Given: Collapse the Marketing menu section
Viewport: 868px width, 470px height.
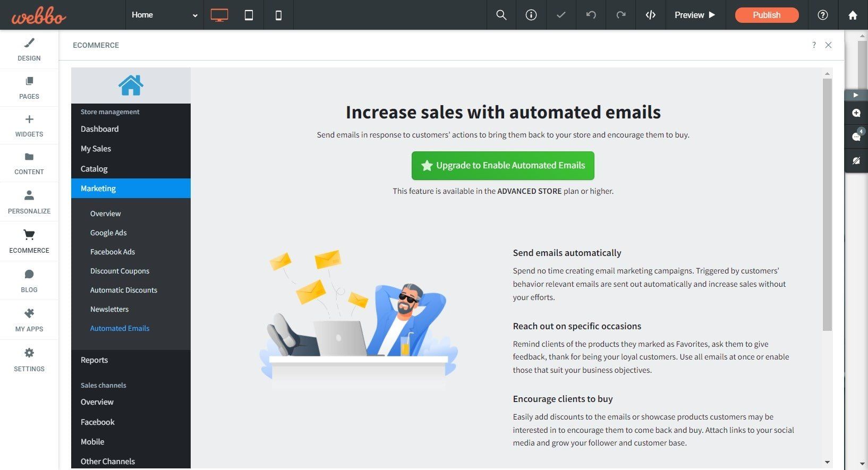Looking at the screenshot, I should 131,189.
